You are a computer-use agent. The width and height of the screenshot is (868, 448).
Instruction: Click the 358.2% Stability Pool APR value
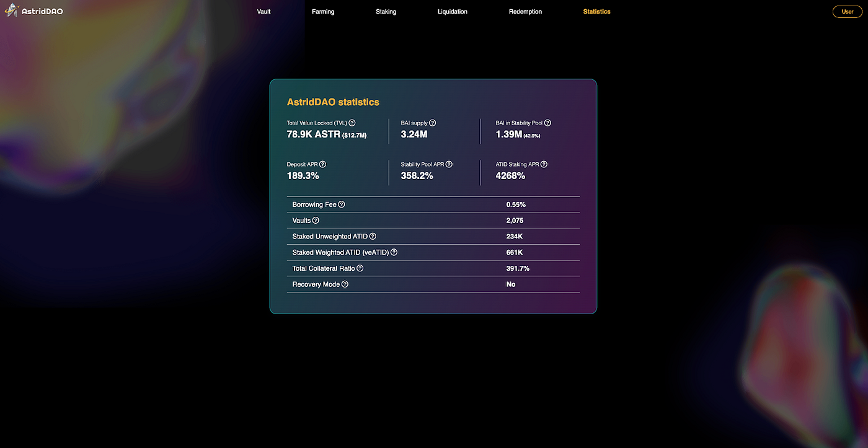coord(417,176)
